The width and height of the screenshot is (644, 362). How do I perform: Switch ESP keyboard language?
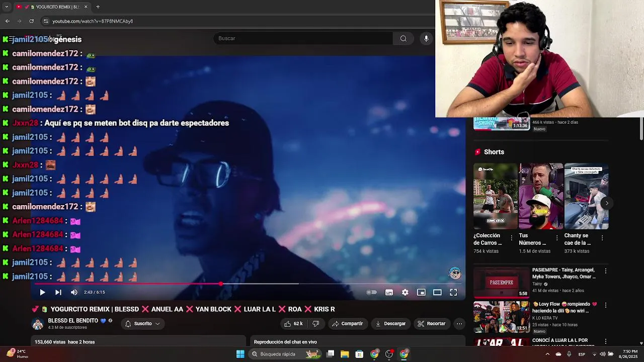click(x=582, y=354)
